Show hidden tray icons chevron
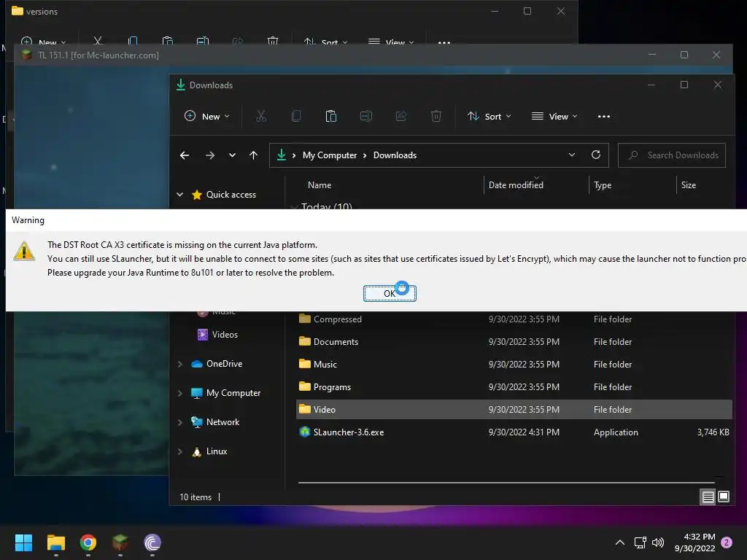 point(620,542)
